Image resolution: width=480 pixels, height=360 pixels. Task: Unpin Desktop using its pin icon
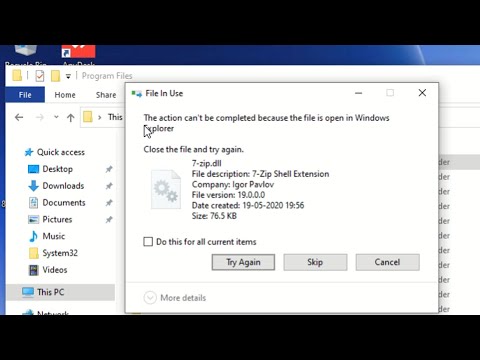coord(109,169)
